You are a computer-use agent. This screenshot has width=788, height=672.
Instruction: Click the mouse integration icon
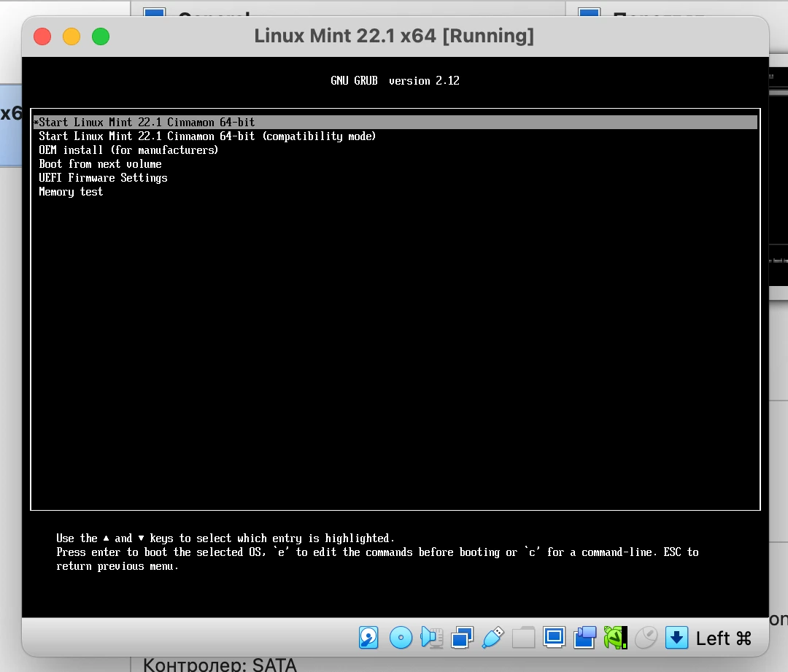point(646,638)
